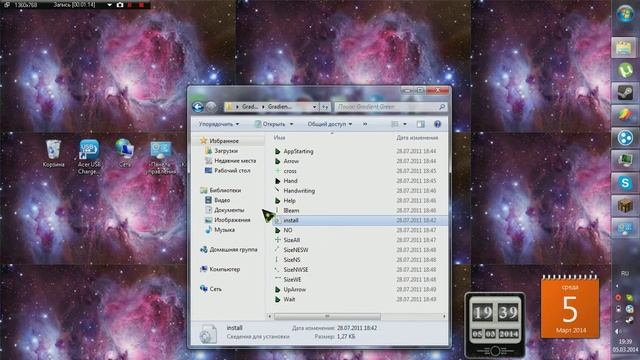
Task: Select the Wait file
Action: (x=289, y=300)
